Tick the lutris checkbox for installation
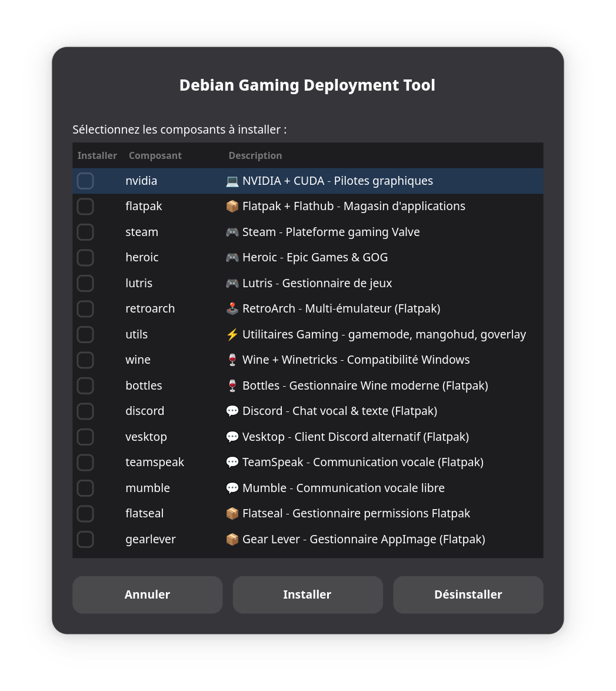This screenshot has height=691, width=616. [85, 283]
